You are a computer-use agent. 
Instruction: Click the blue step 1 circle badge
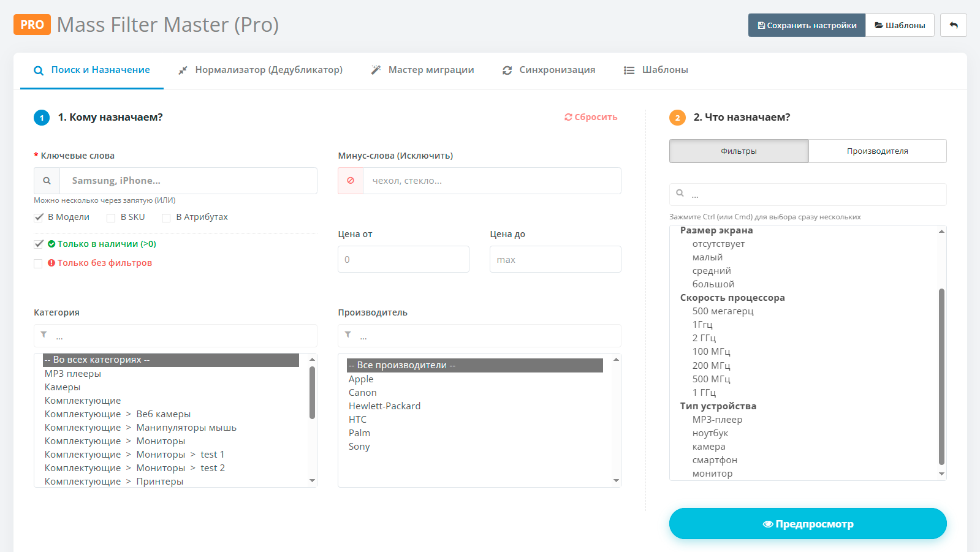42,118
